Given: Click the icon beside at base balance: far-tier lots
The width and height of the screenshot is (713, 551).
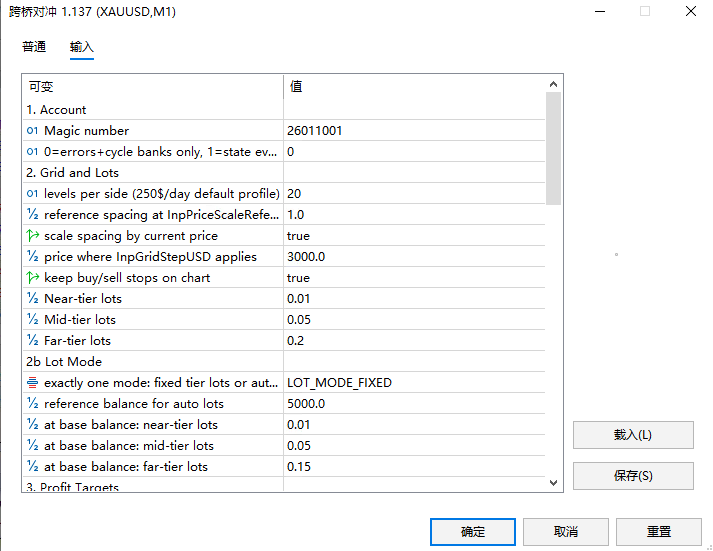Looking at the screenshot, I should point(32,466).
